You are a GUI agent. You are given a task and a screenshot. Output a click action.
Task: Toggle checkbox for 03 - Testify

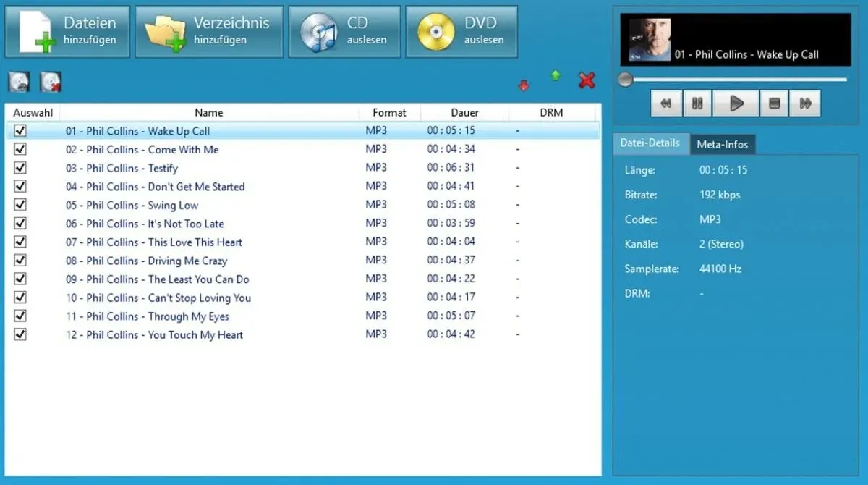(x=20, y=168)
